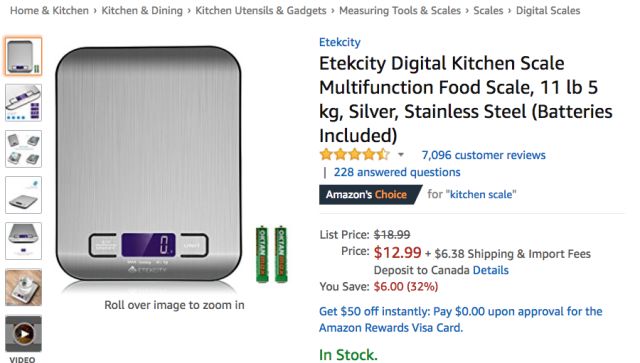
Task: Select the first scale front-view thumbnail
Action: [23, 56]
